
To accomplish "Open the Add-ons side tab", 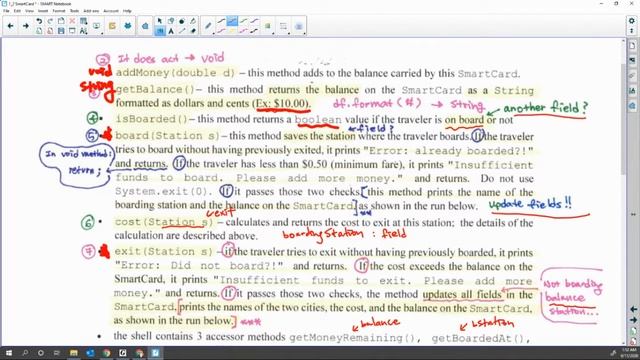I will click(x=632, y=106).
